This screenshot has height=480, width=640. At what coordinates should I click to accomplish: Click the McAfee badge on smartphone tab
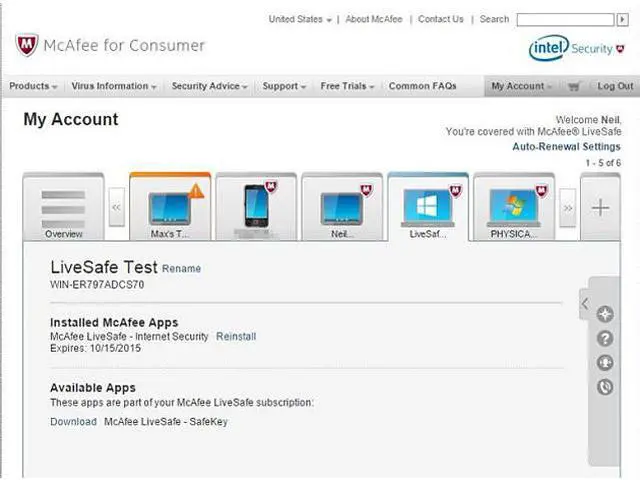[x=271, y=187]
